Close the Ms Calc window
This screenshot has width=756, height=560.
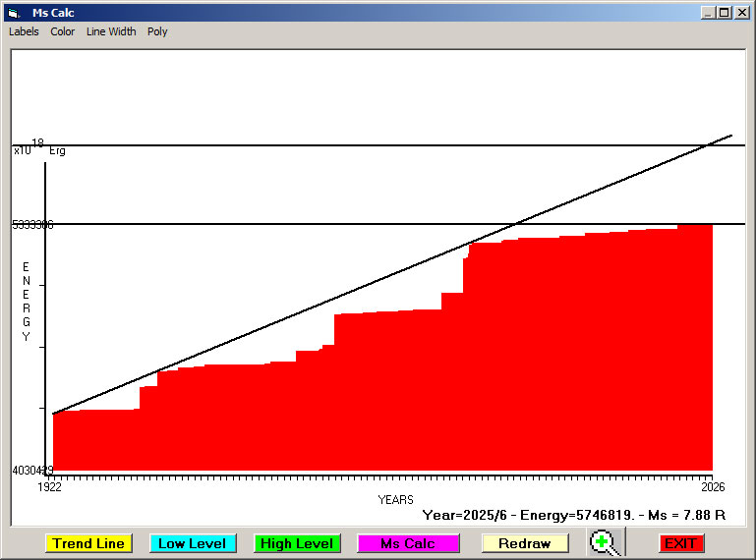[x=741, y=13]
